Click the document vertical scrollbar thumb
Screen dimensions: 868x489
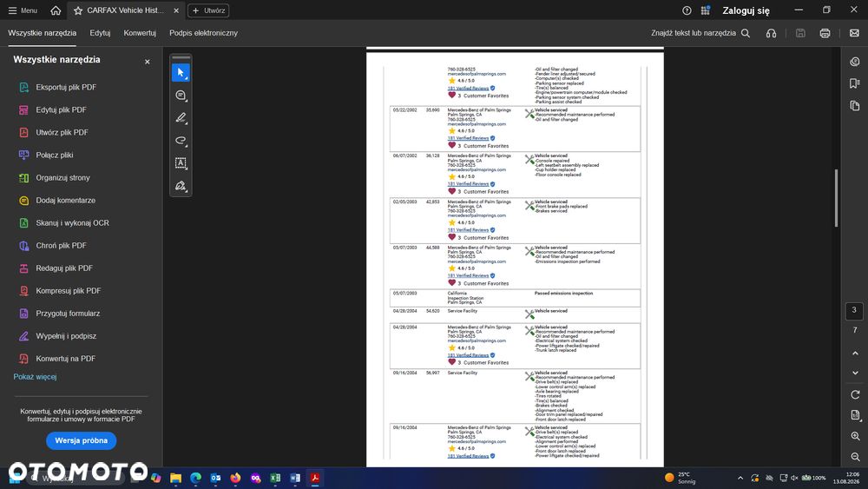pyautogui.click(x=836, y=198)
